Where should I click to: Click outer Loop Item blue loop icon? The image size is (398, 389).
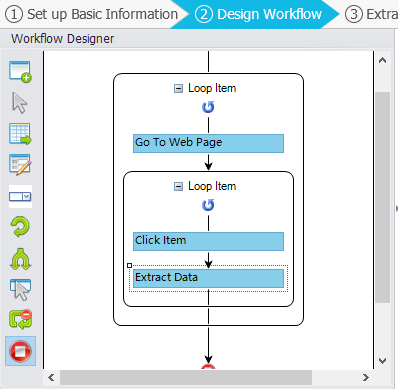click(x=208, y=107)
